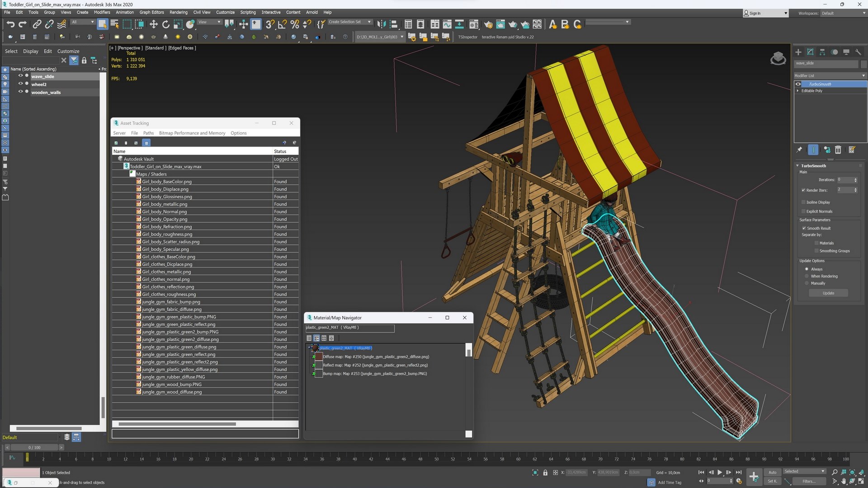Enable the Smoothing Groups checkbox
This screenshot has width=868, height=488.
816,251
